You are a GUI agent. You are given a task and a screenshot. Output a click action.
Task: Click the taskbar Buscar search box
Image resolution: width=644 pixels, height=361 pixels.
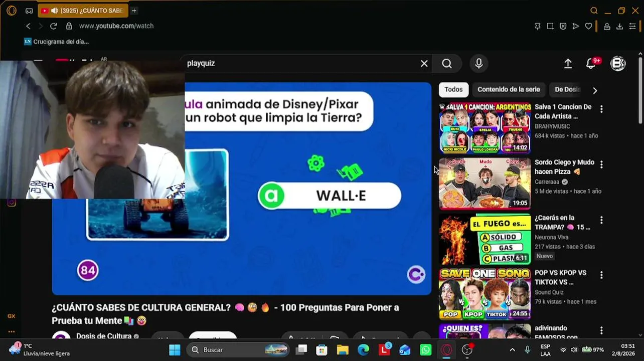239,349
